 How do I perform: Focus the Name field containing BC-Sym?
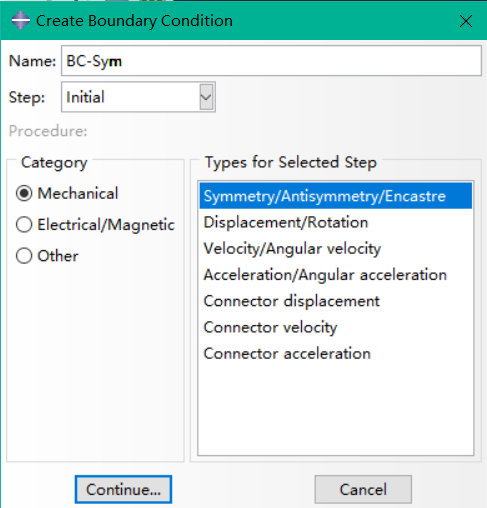271,61
